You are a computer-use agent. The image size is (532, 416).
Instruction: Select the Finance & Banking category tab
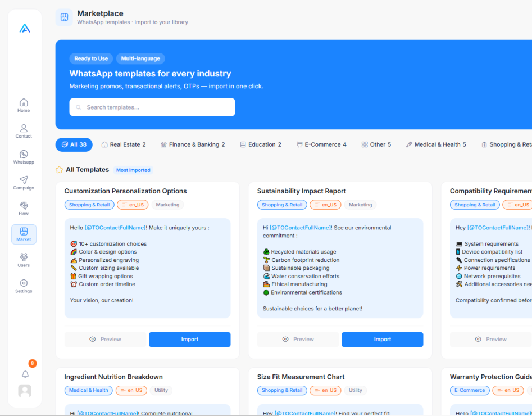point(193,144)
